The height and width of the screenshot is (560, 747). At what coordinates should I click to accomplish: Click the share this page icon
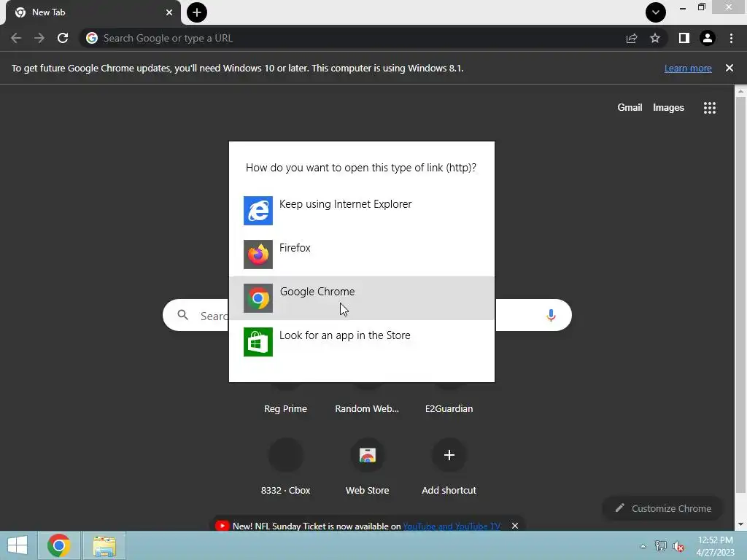632,38
